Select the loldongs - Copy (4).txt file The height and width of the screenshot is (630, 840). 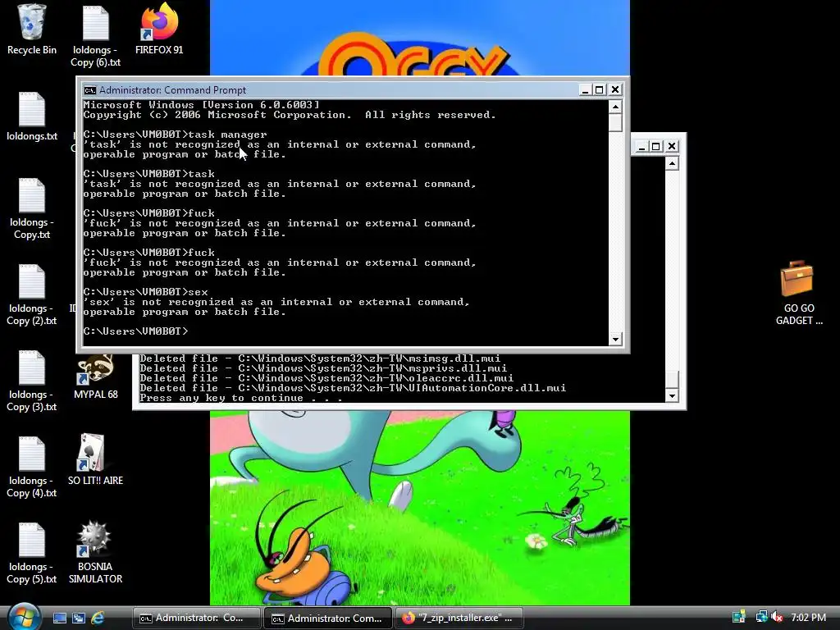32,467
